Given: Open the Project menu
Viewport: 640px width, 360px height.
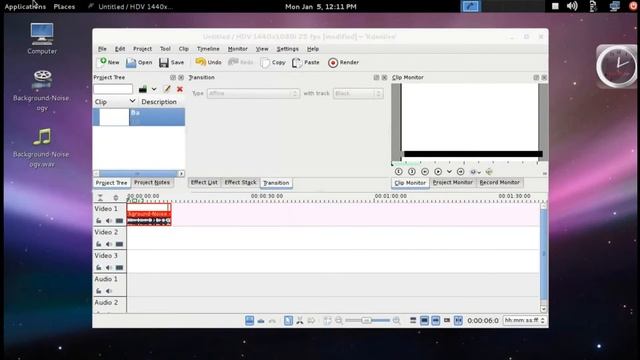Looking at the screenshot, I should click(142, 49).
